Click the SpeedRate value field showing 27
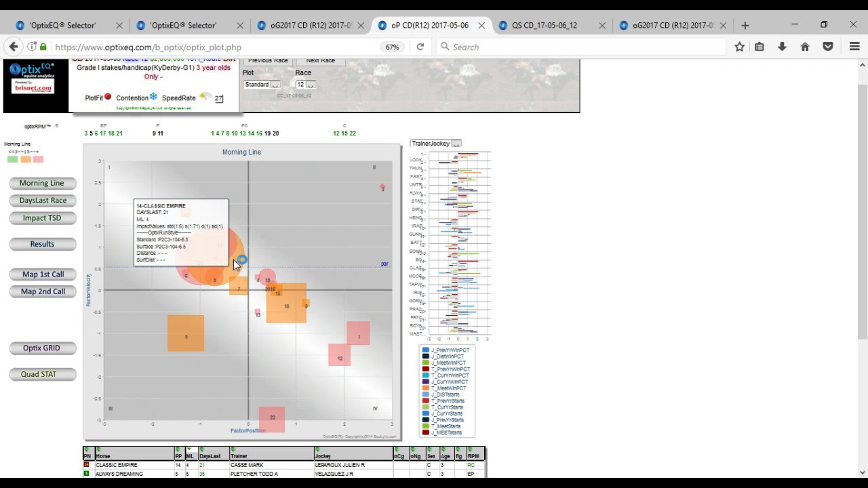868x488 pixels. click(x=219, y=98)
